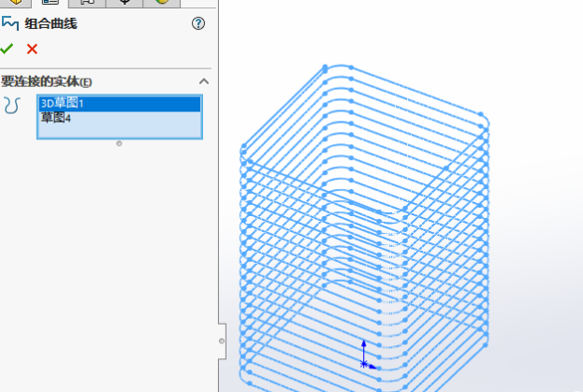Click the 组合曲线 feature icon in header

tap(10, 23)
